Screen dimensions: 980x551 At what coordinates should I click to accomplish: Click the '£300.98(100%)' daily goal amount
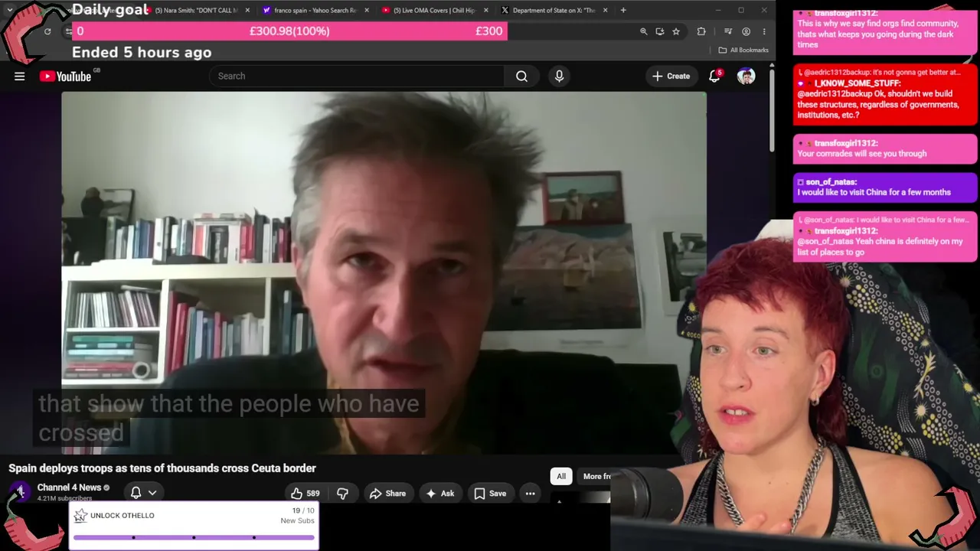coord(289,31)
